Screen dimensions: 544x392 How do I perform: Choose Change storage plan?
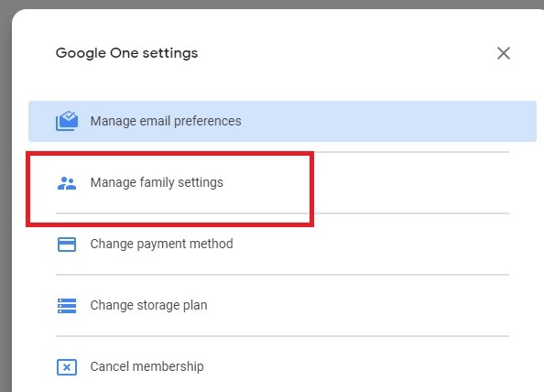[x=282, y=305]
